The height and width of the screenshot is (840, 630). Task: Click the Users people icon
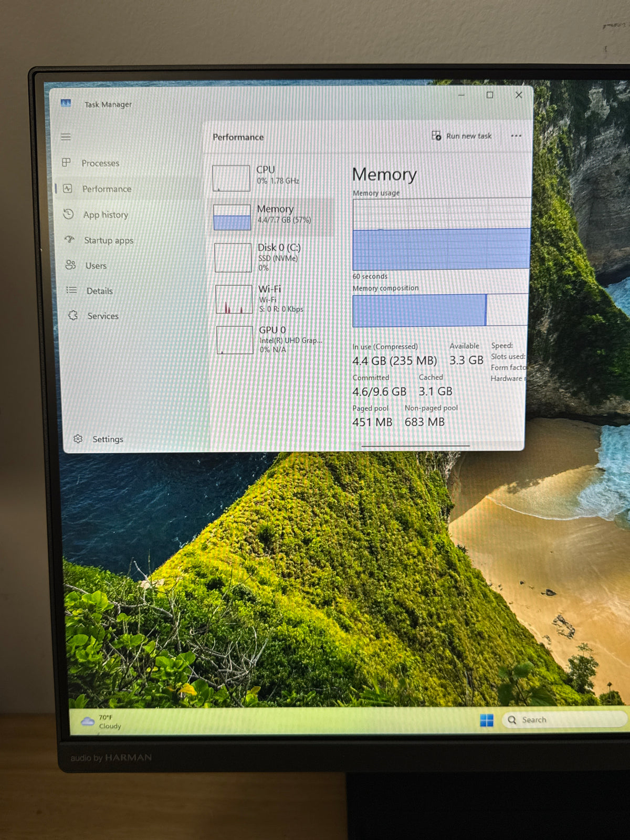(70, 265)
